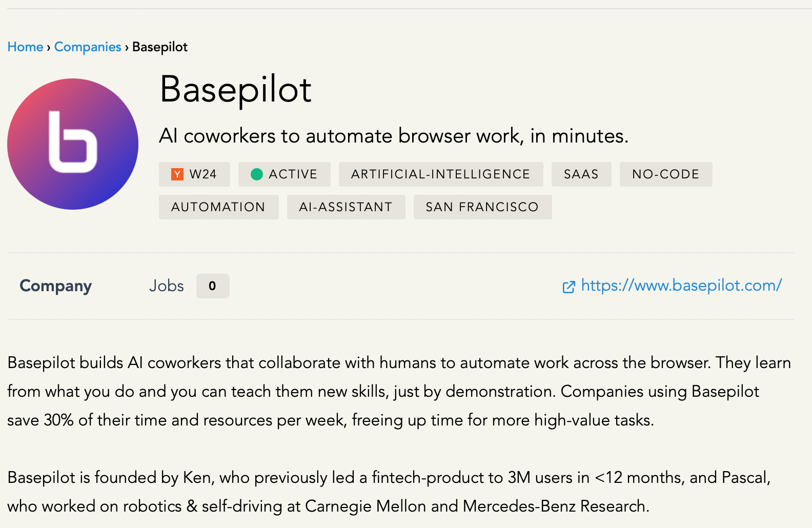Screen dimensions: 812x528
Task: Click the ARTIFICIAL-INTELLIGENCE tag
Action: tap(441, 174)
